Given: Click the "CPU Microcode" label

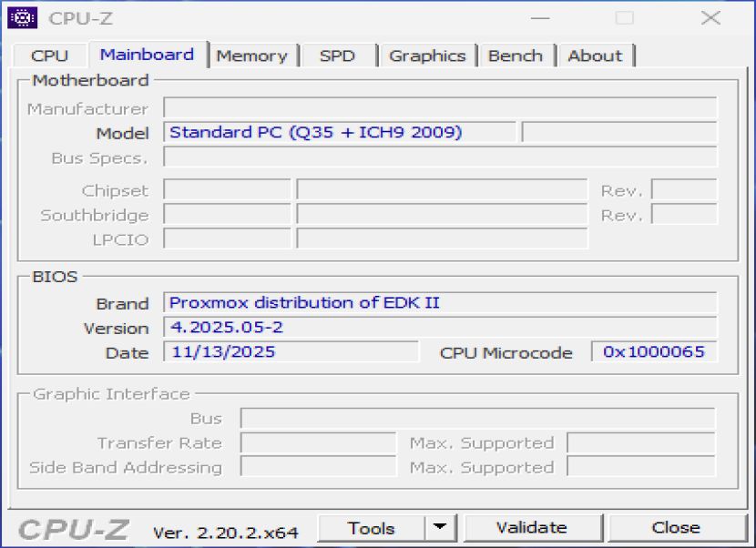Looking at the screenshot, I should coord(506,353).
